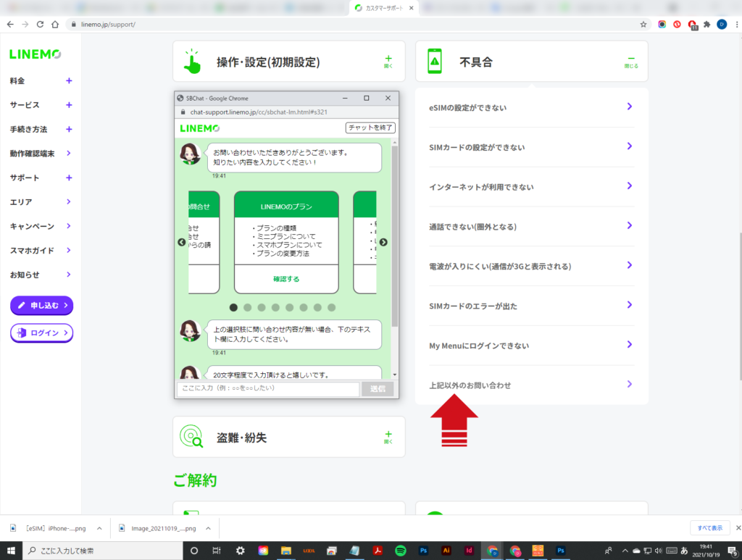Click the 申し込む button
This screenshot has height=560, width=742.
[x=41, y=306]
